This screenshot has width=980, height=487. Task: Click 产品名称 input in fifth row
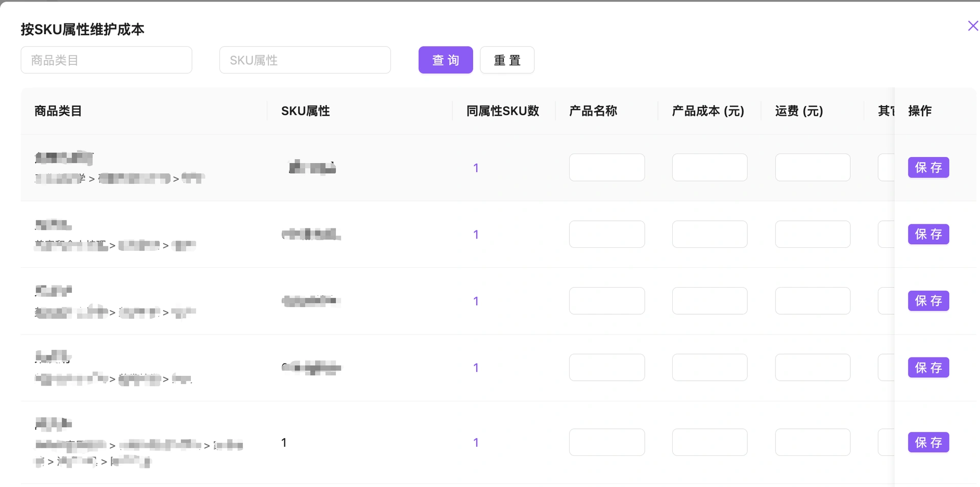pyautogui.click(x=607, y=442)
